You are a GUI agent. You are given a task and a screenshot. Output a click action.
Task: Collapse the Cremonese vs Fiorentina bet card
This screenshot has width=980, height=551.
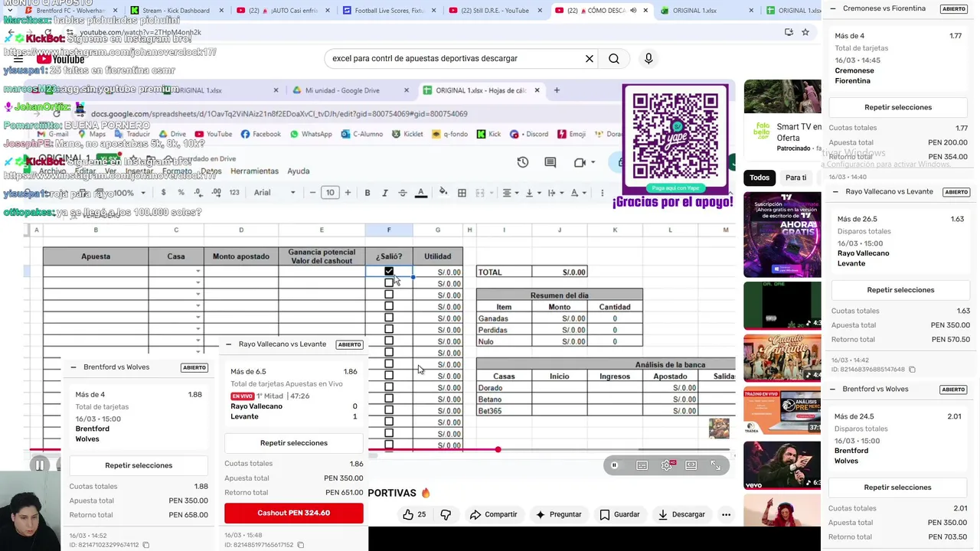point(834,8)
